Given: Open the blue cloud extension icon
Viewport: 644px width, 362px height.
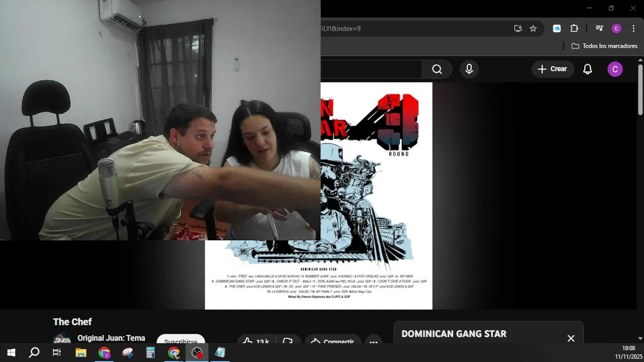Looking at the screenshot, I should click(556, 29).
